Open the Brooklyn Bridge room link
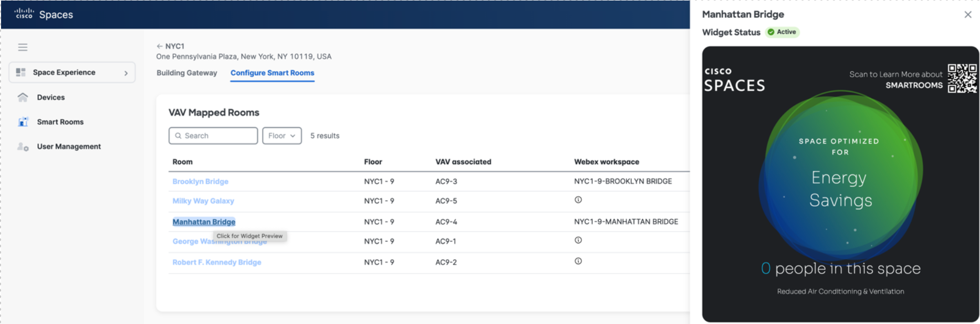Image resolution: width=980 pixels, height=324 pixels. pos(200,181)
